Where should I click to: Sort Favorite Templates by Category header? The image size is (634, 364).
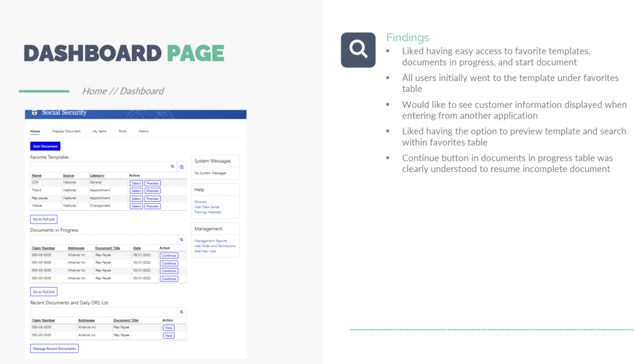tap(97, 176)
